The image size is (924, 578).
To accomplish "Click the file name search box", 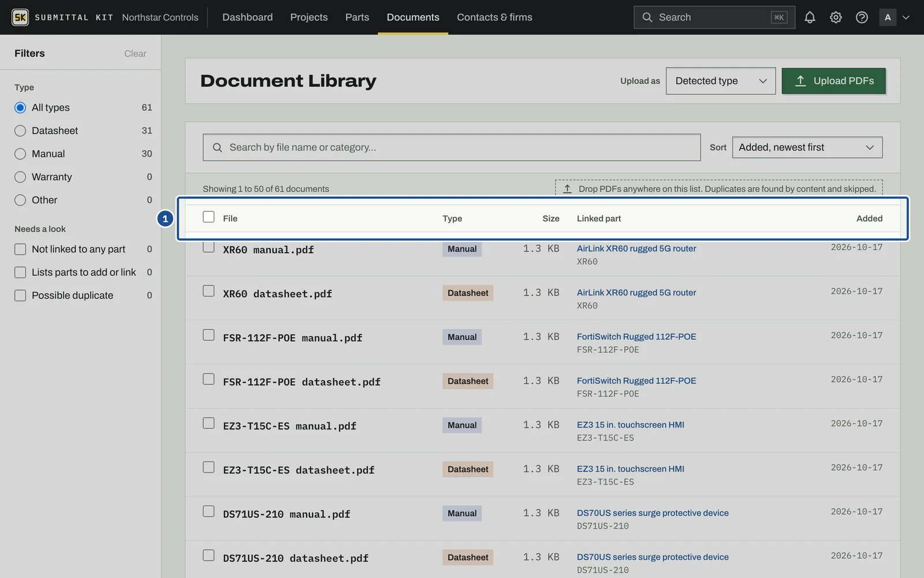I will pos(452,147).
